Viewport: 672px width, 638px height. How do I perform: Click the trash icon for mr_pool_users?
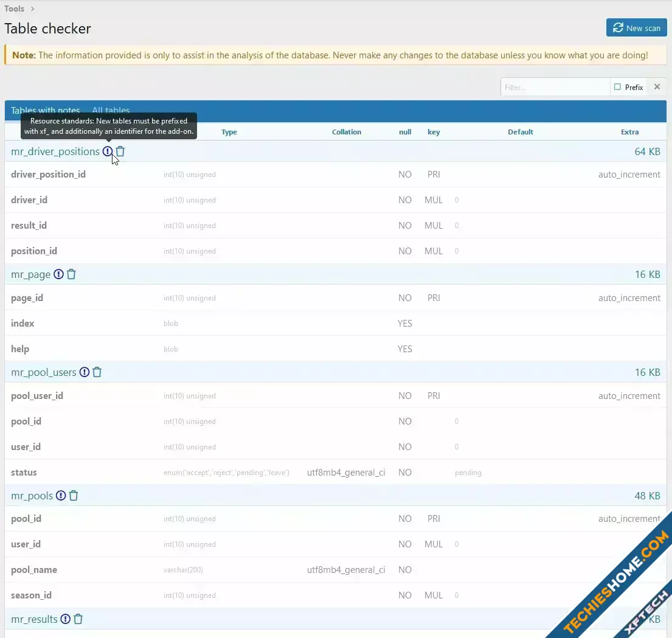coord(97,372)
